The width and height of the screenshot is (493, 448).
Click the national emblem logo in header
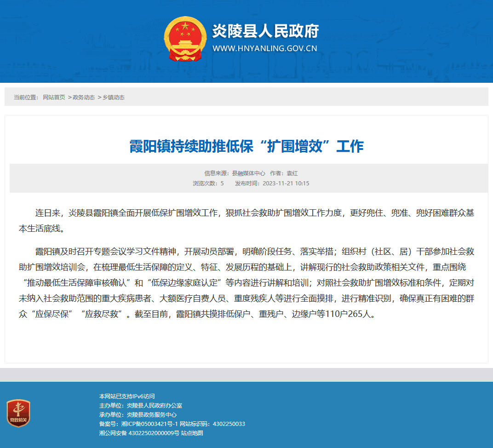(185, 39)
